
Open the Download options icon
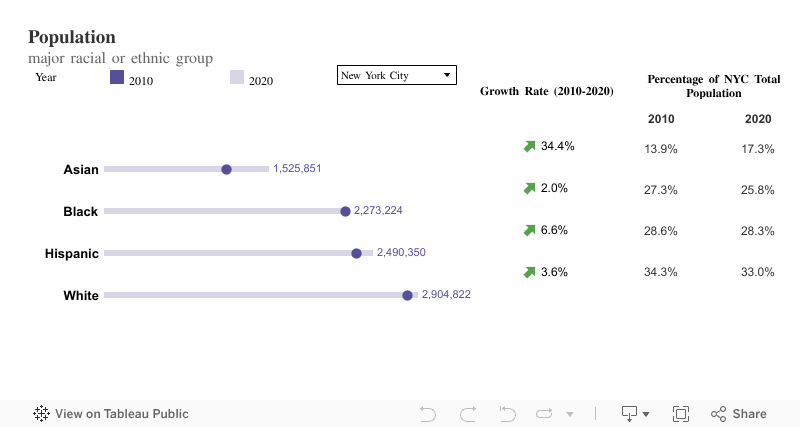coord(630,414)
